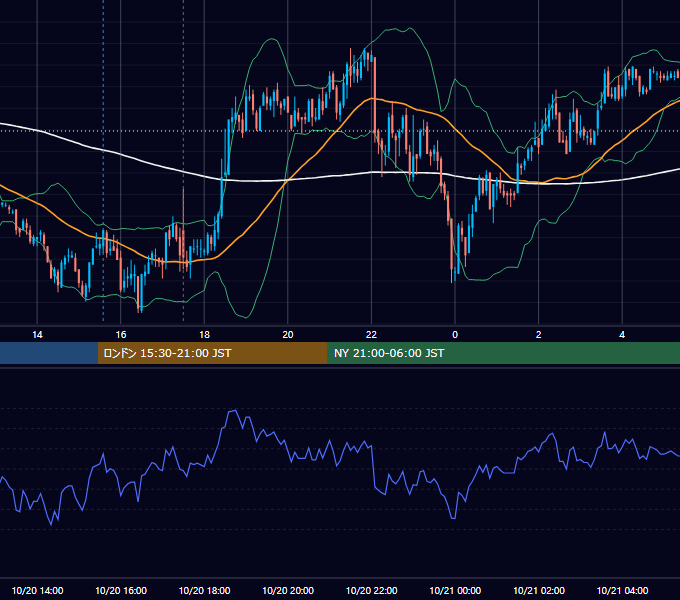
Task: Click the 18 hour axis label
Action: point(204,335)
